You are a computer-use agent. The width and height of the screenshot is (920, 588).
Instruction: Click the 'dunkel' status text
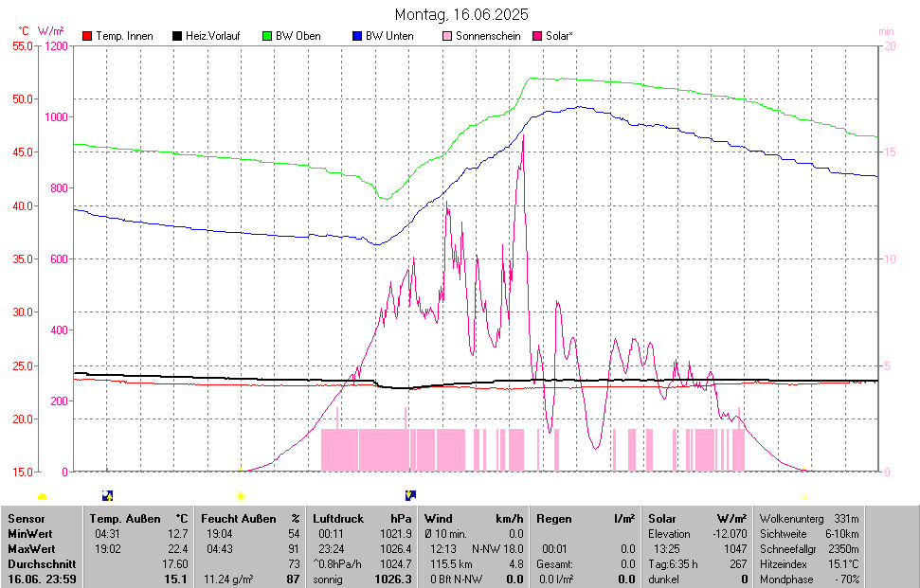[663, 579]
